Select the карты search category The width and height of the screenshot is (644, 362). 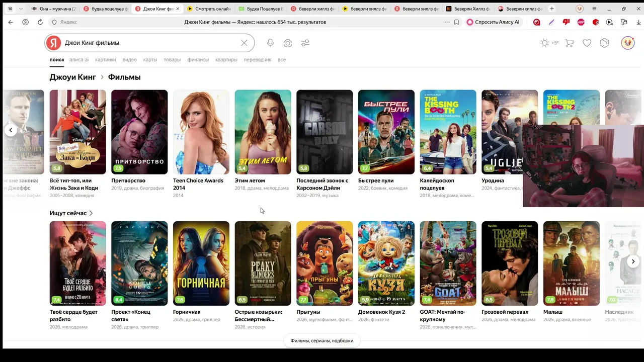click(150, 59)
